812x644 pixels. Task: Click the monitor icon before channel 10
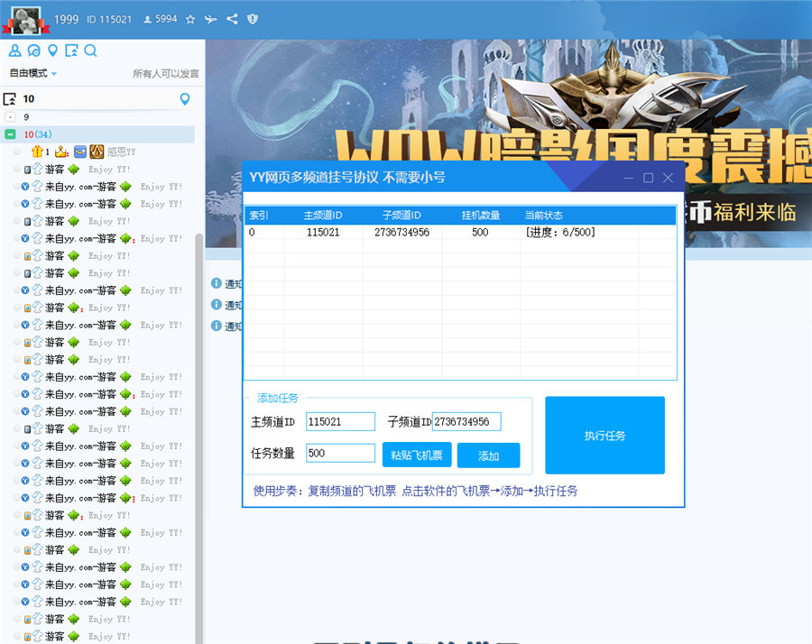point(9,98)
